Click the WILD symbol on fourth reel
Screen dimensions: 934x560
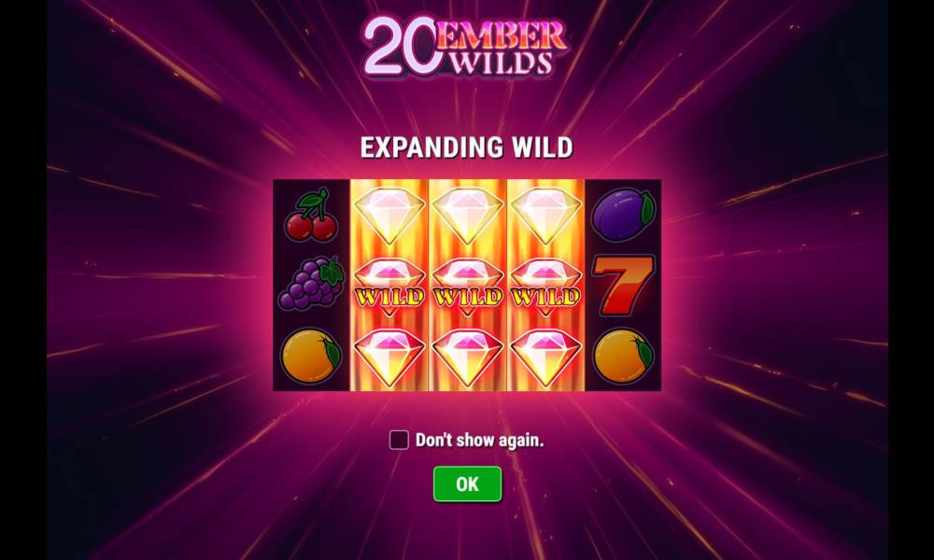click(545, 287)
